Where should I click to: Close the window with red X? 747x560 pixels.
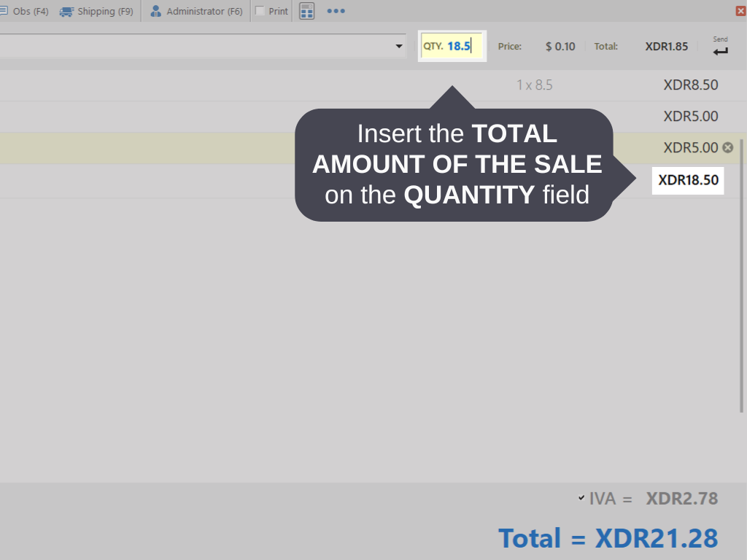(741, 11)
